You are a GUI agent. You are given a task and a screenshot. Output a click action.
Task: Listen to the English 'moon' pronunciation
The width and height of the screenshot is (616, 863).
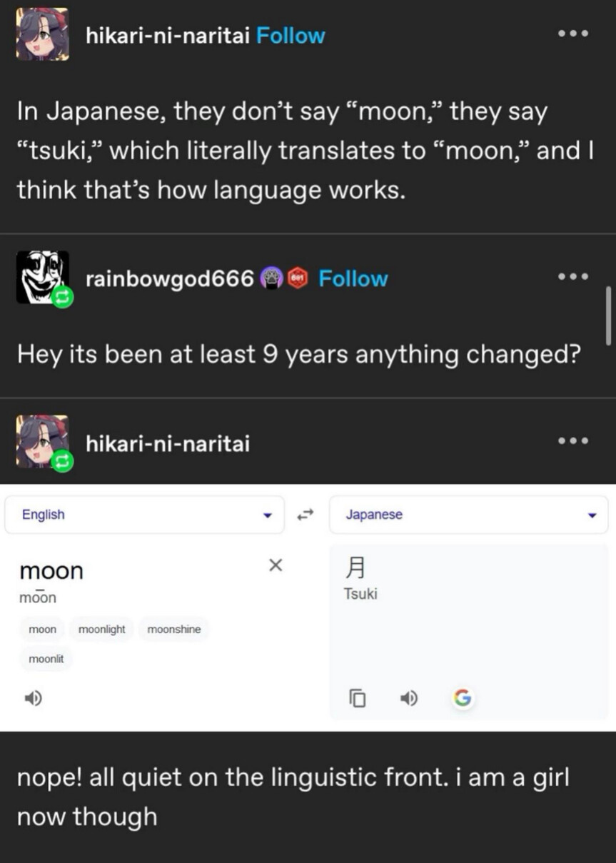[34, 698]
